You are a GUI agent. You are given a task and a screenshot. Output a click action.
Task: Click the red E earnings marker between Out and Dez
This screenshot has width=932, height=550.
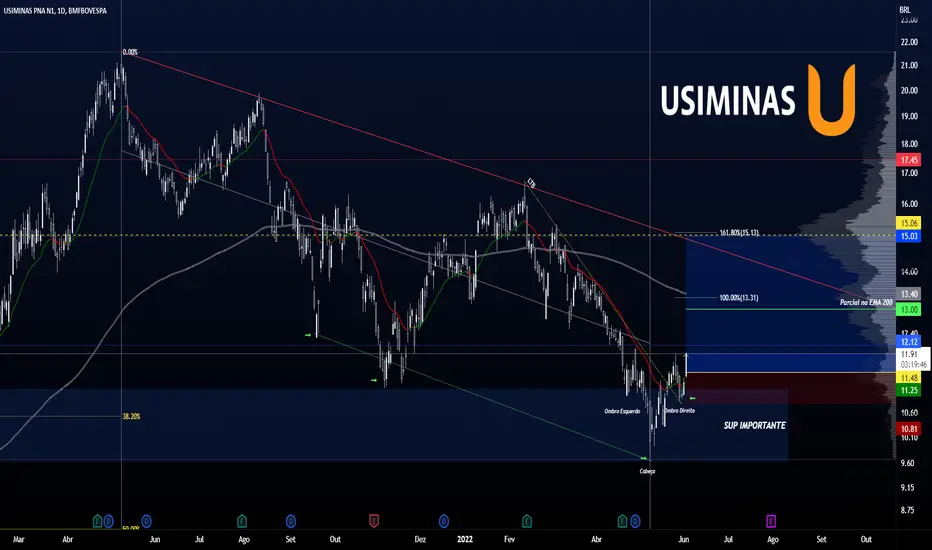pyautogui.click(x=374, y=521)
